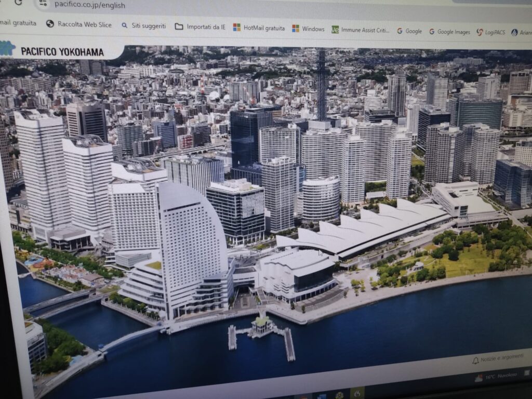
Task: Open the Immune Assist Criti... bookmark
Action: tap(361, 30)
